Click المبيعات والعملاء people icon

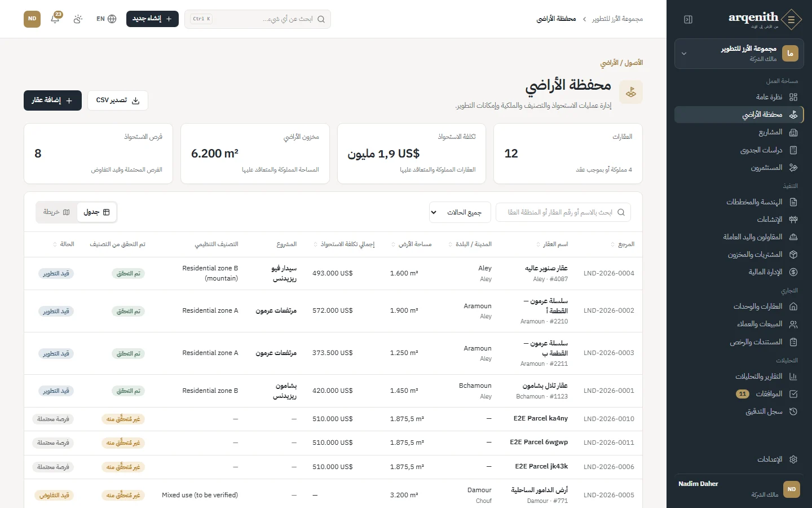pyautogui.click(x=793, y=324)
